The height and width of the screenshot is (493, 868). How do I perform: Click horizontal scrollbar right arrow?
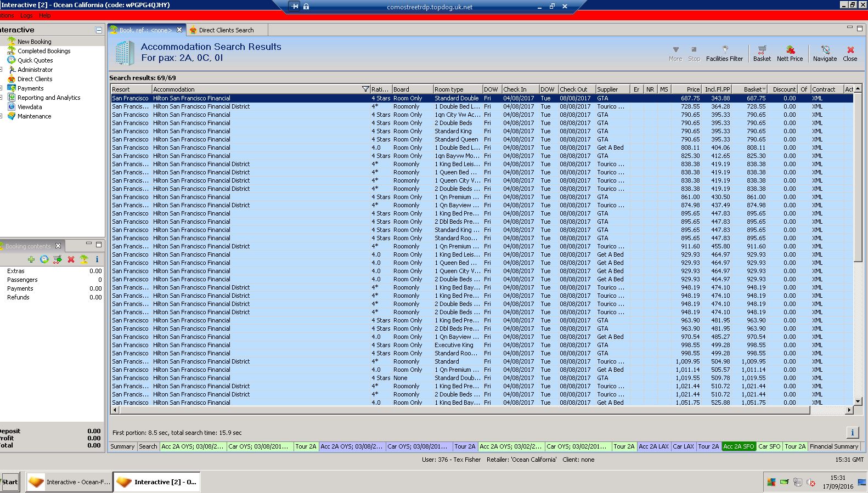[849, 410]
